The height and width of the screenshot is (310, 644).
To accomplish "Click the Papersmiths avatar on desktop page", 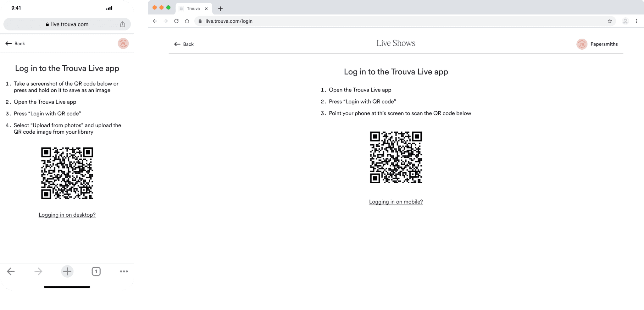I will coord(582,44).
